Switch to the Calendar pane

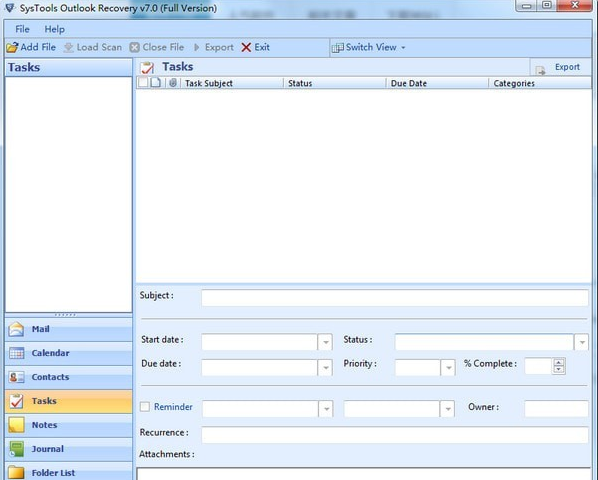click(x=69, y=353)
